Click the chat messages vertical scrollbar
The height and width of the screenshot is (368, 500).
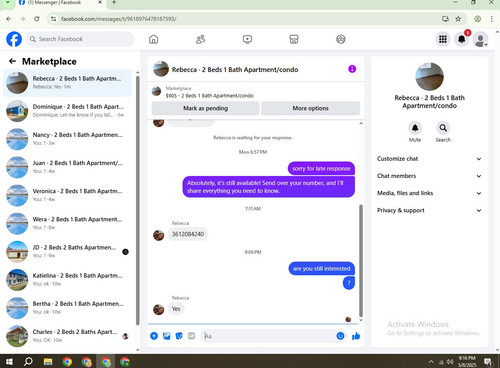(x=361, y=260)
